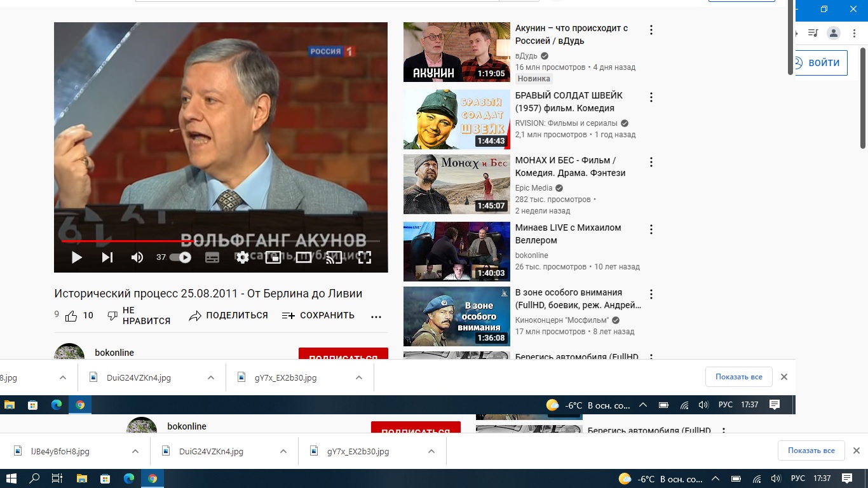Open options menu for the Акунин video
The height and width of the screenshot is (488, 868).
coord(651,30)
